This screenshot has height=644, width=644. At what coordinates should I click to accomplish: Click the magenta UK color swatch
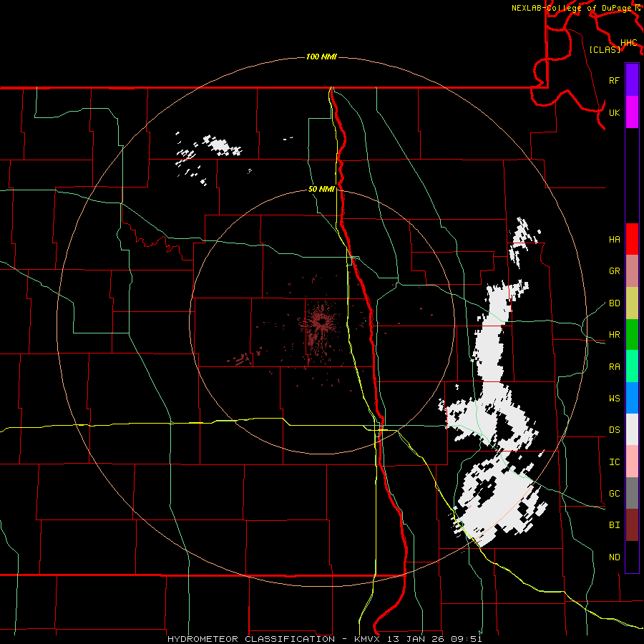(632, 112)
